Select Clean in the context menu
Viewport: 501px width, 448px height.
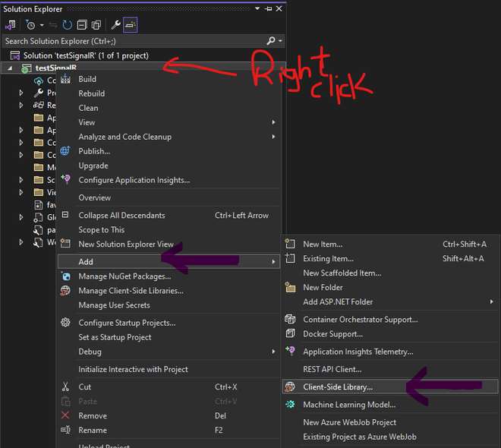point(169,108)
